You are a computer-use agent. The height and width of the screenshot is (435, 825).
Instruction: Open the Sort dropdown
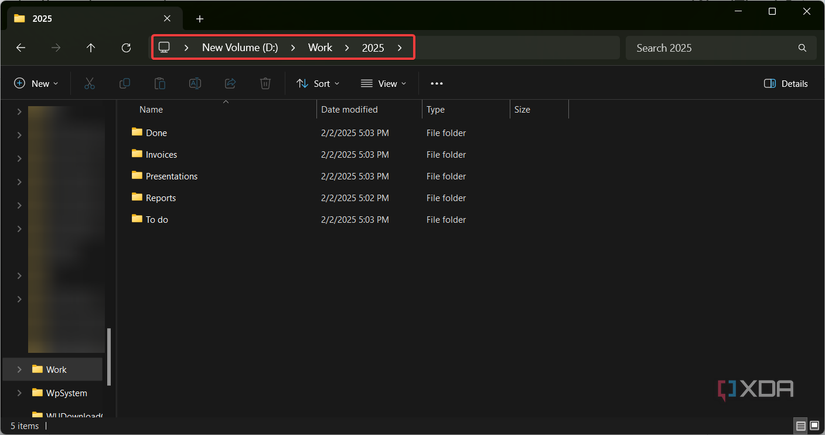click(x=318, y=84)
